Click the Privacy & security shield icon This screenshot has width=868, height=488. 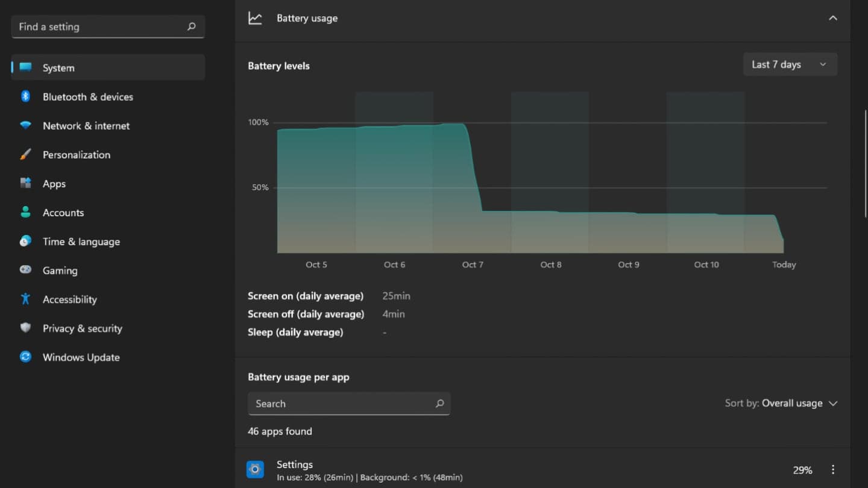(25, 328)
